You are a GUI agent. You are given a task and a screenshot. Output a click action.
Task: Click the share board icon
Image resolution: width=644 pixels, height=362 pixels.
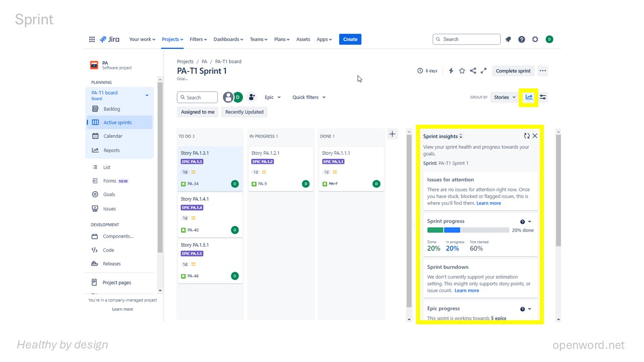click(473, 71)
